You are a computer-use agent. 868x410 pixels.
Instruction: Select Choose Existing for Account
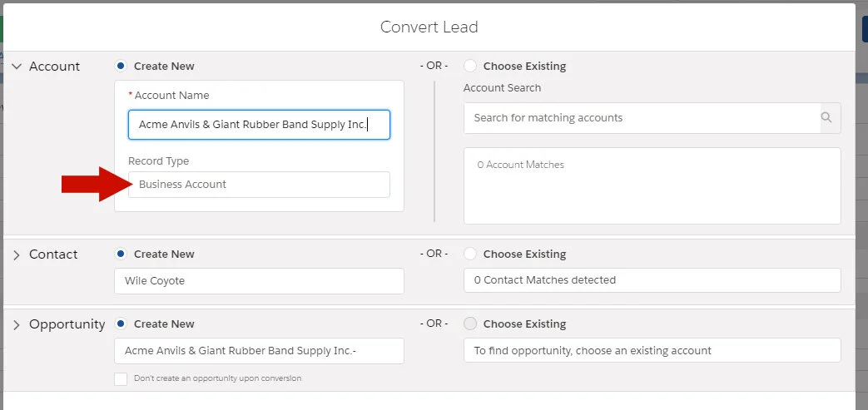(470, 66)
